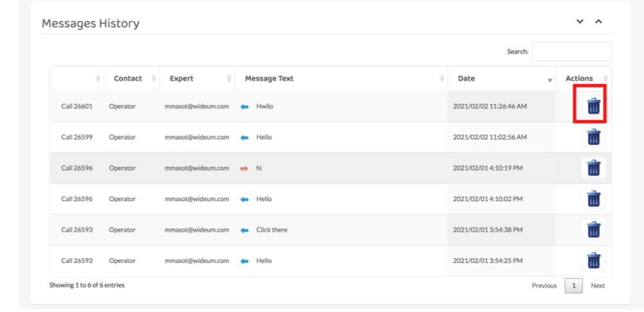The image size is (644, 312).
Task: Delete the 3:54:25 PM "Hello" message
Action: 593,261
